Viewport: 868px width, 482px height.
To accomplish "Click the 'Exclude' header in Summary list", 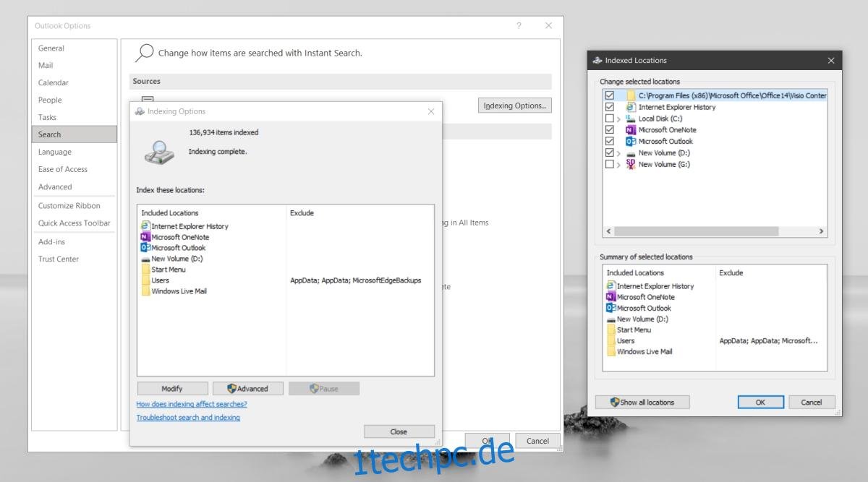I will click(731, 273).
